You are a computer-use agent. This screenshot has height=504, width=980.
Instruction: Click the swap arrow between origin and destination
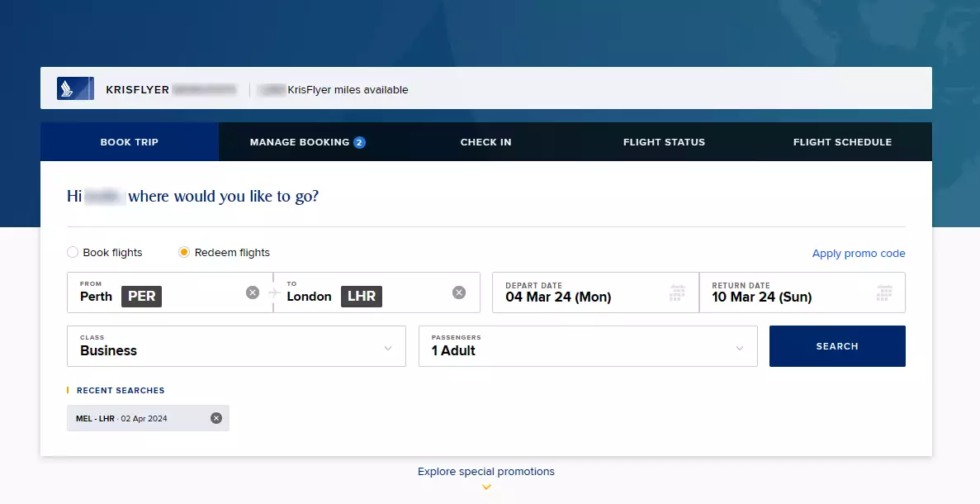coord(273,292)
